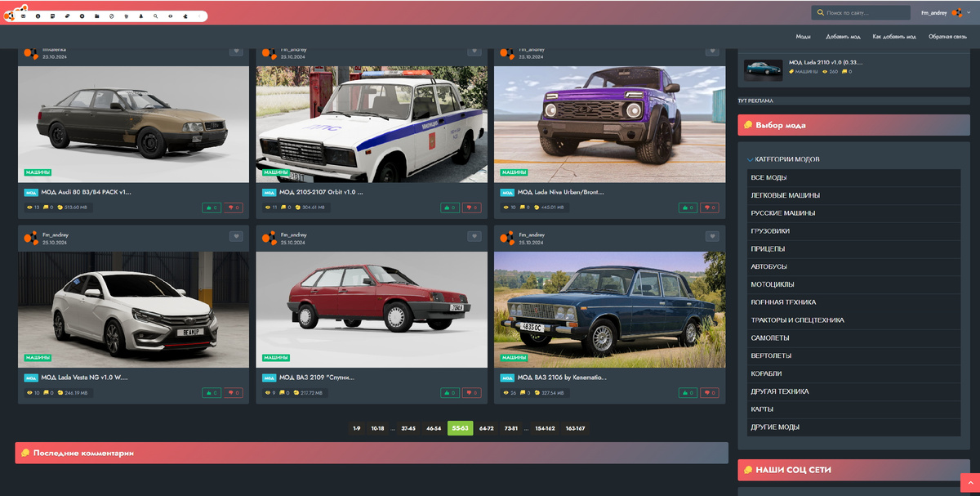Add Lada Vesta NG mod to favorites (heart)
The image size is (980, 496).
236,237
